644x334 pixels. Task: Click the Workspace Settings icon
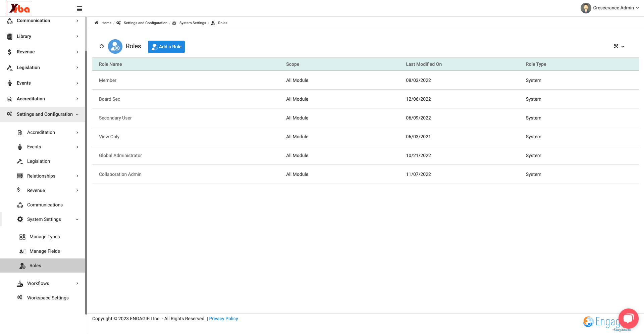click(20, 297)
